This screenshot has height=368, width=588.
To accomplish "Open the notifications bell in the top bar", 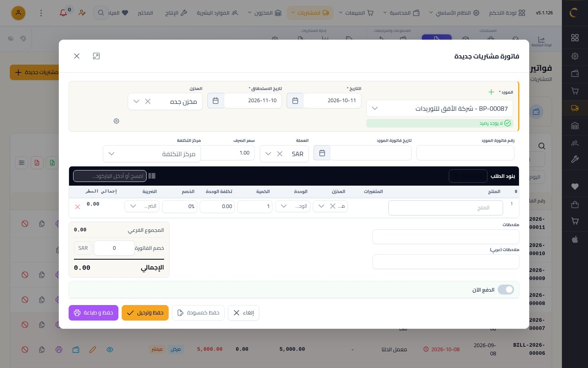I will (63, 13).
